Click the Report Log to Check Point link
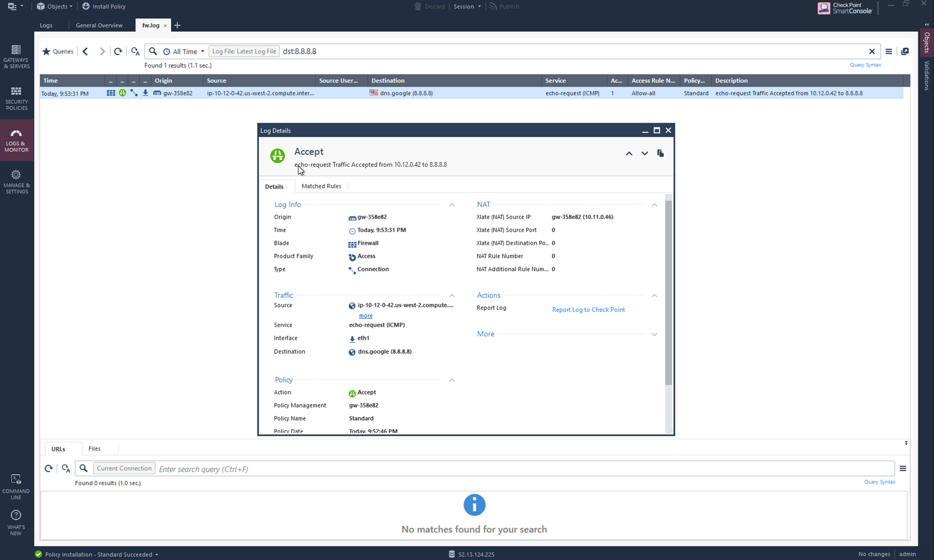934x560 pixels. tap(588, 309)
